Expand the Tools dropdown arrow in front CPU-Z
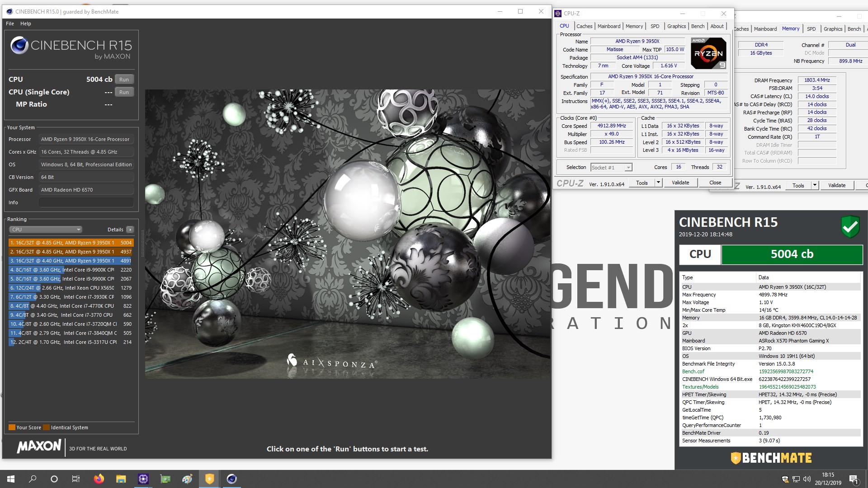868x488 pixels. tap(658, 183)
